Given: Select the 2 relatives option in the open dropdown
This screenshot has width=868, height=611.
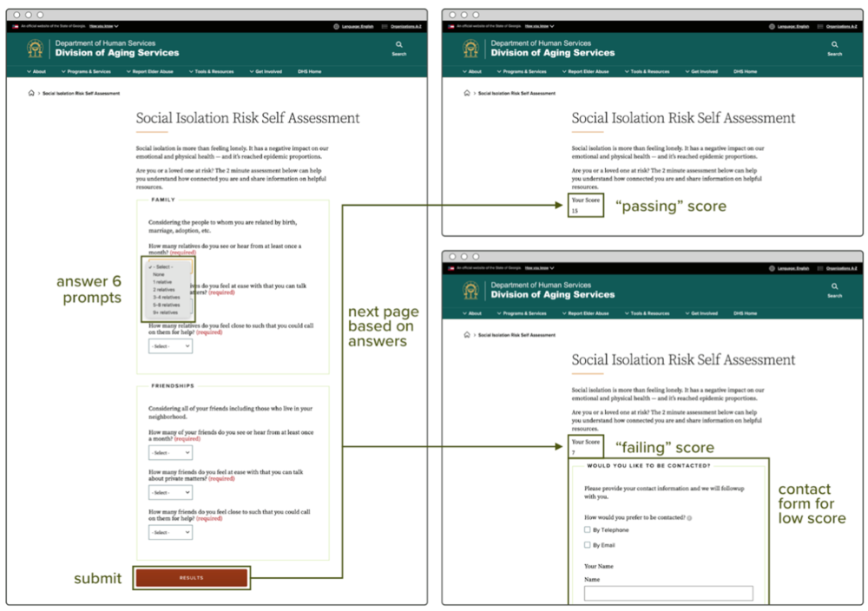Looking at the screenshot, I should [164, 290].
